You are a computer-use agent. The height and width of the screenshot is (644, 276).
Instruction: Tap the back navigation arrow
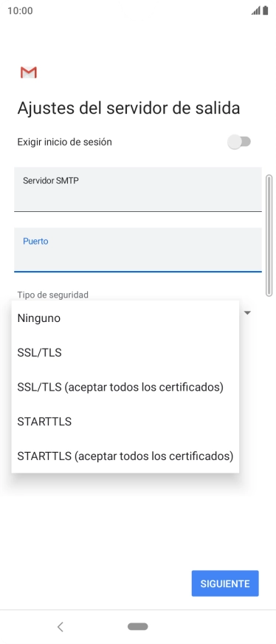[61, 626]
